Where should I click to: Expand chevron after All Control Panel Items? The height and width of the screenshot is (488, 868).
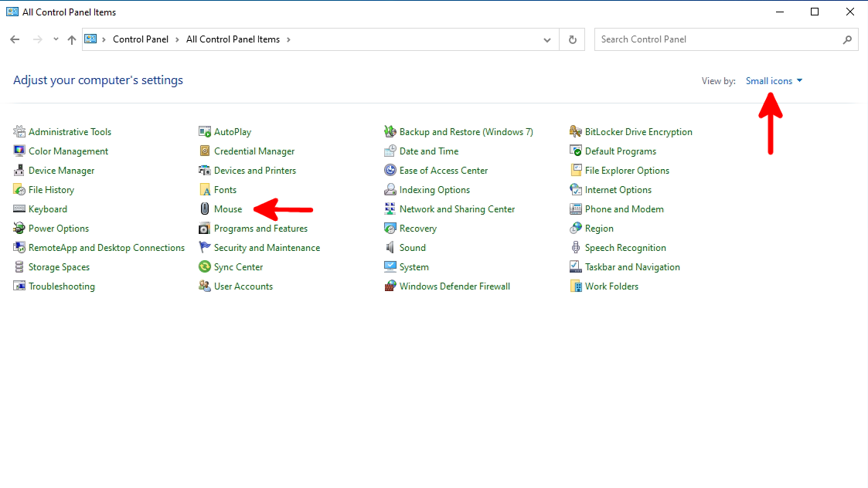point(288,39)
